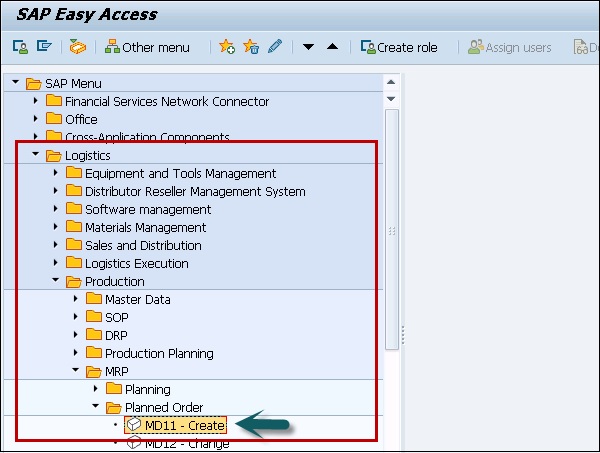600x453 pixels.
Task: Collapse the Planned Order node
Action: click(96, 406)
